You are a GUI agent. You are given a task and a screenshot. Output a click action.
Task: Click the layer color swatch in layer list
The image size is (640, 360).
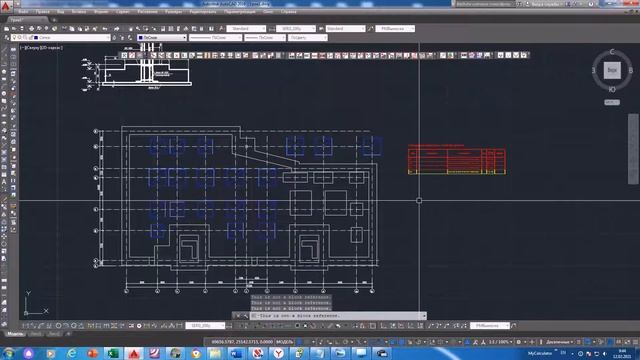click(x=36, y=38)
